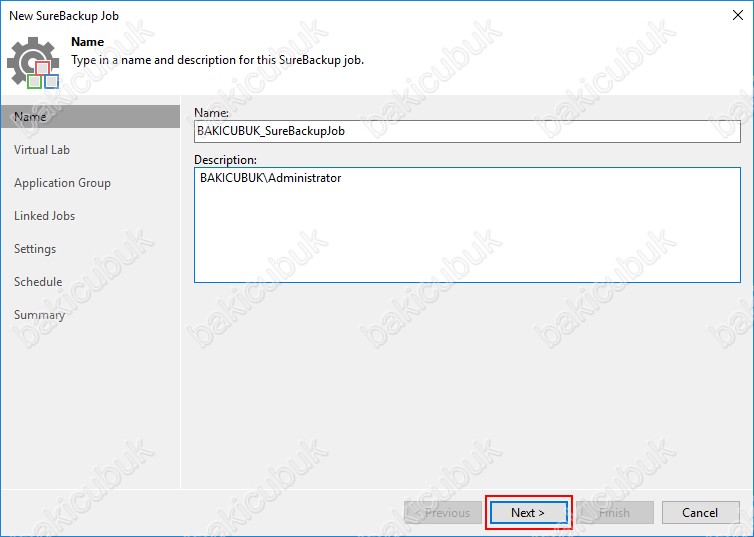Click the "Description:" field label
Screen dimensions: 754x537
pos(226,160)
